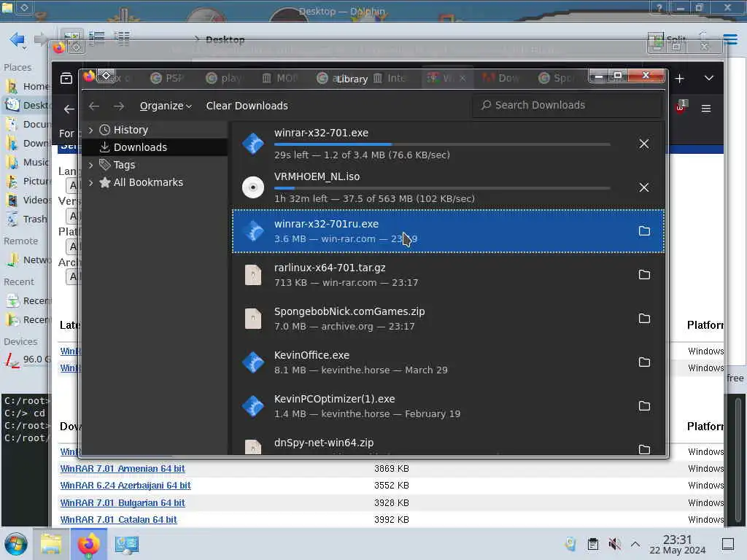Open Music in Dolphin Places

click(x=27, y=163)
